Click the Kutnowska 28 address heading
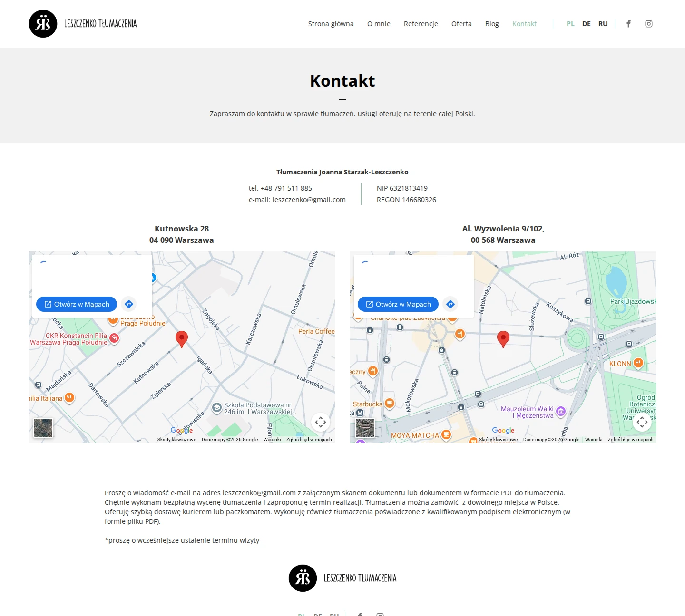685x616 pixels. (x=182, y=229)
